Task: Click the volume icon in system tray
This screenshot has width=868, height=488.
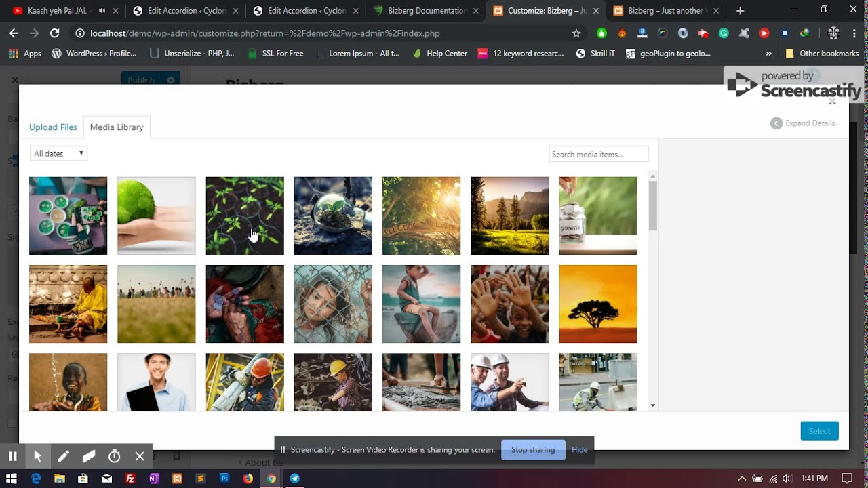Action: (787, 479)
